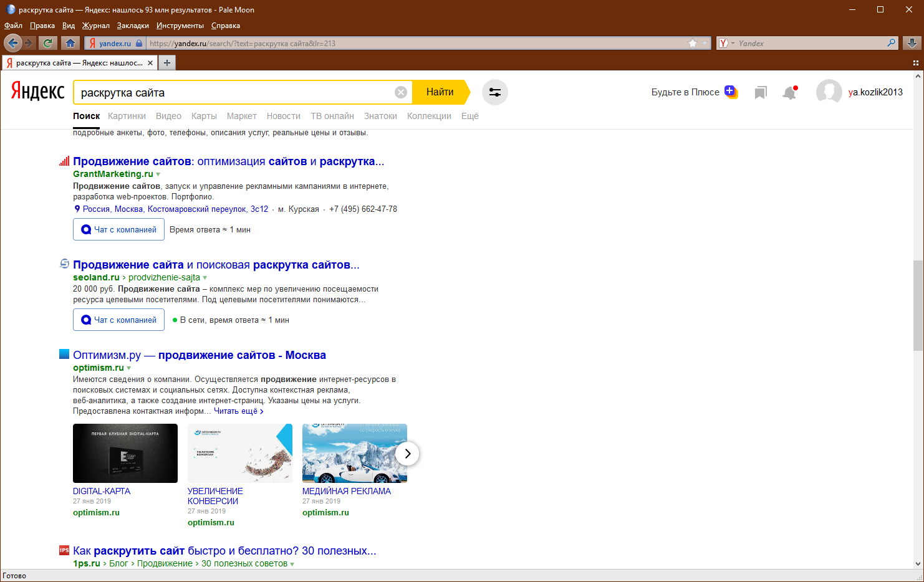Open the Оптимизм.ру — продвижение сайтов result

[x=200, y=355]
